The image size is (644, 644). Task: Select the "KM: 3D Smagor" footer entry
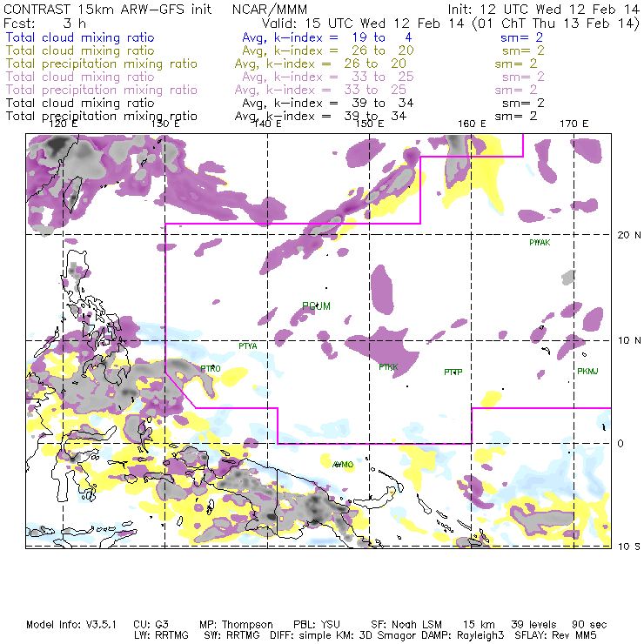(x=377, y=635)
